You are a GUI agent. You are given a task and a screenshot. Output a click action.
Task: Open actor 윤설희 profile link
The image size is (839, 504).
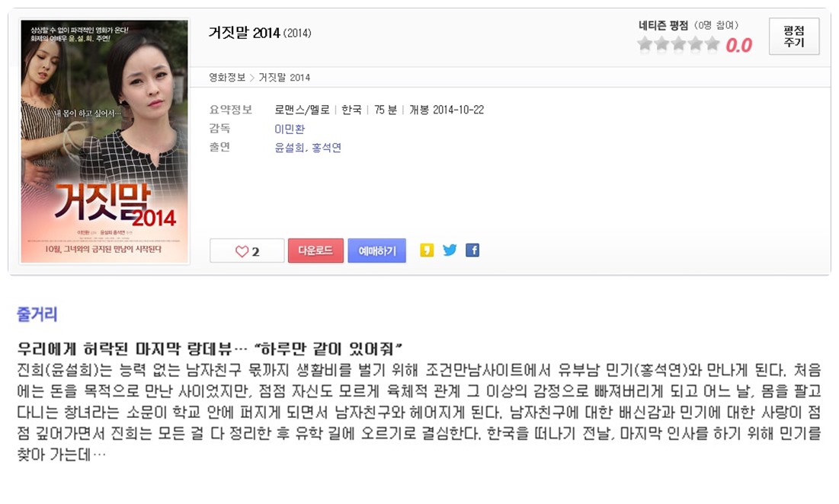tap(290, 148)
